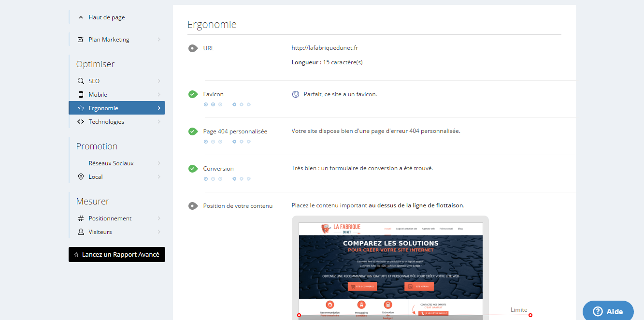The image size is (644, 320).
Task: Expand the Visiteurs chevron
Action: (x=158, y=232)
